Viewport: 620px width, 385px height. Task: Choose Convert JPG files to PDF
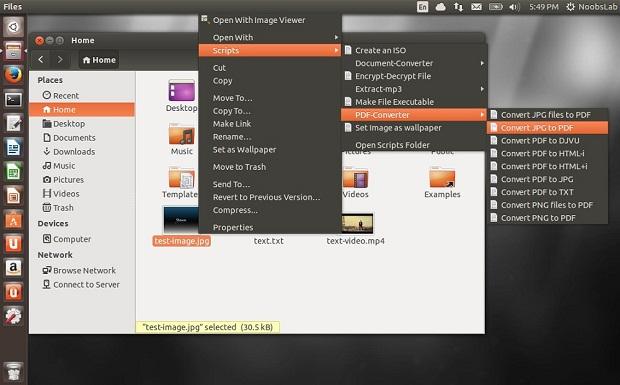point(548,115)
